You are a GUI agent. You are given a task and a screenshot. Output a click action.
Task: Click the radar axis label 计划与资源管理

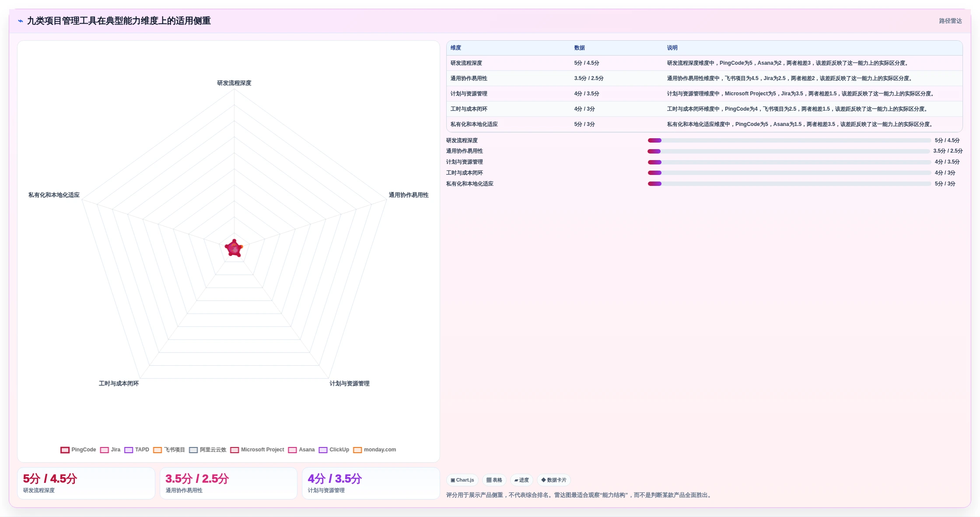point(350,384)
